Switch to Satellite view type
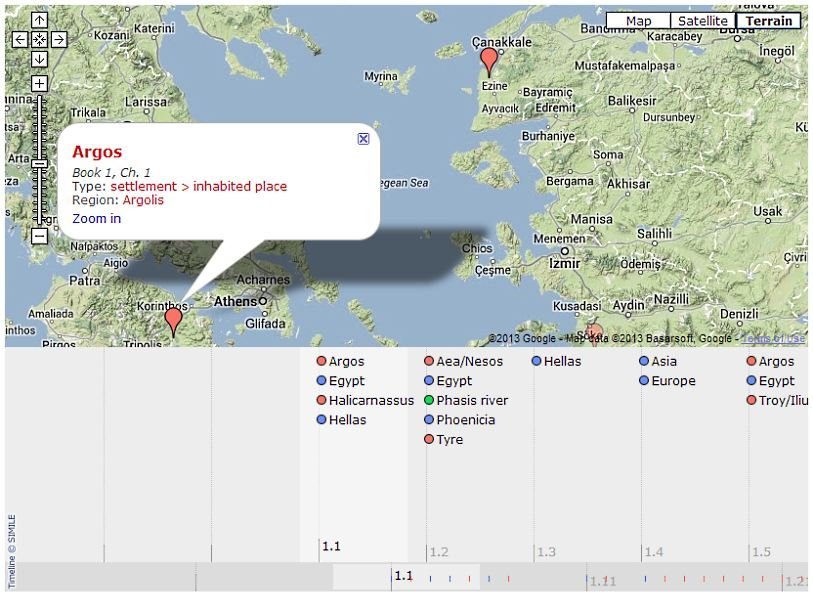 (702, 21)
